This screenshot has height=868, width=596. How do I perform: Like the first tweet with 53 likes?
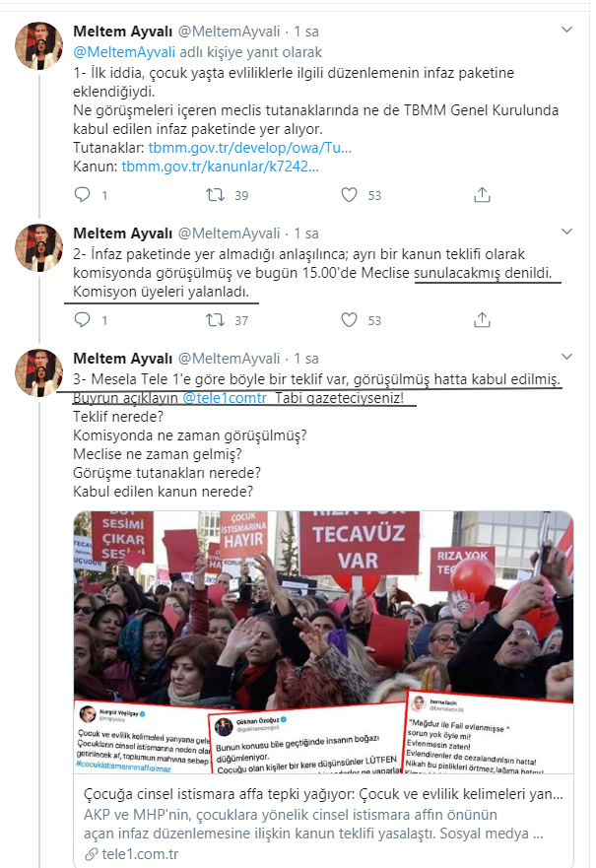pos(349,195)
